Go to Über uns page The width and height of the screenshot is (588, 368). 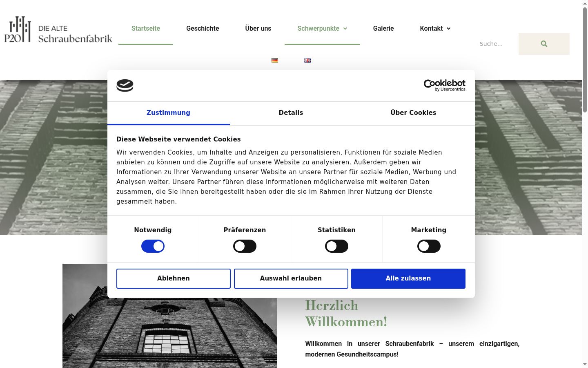coord(258,28)
